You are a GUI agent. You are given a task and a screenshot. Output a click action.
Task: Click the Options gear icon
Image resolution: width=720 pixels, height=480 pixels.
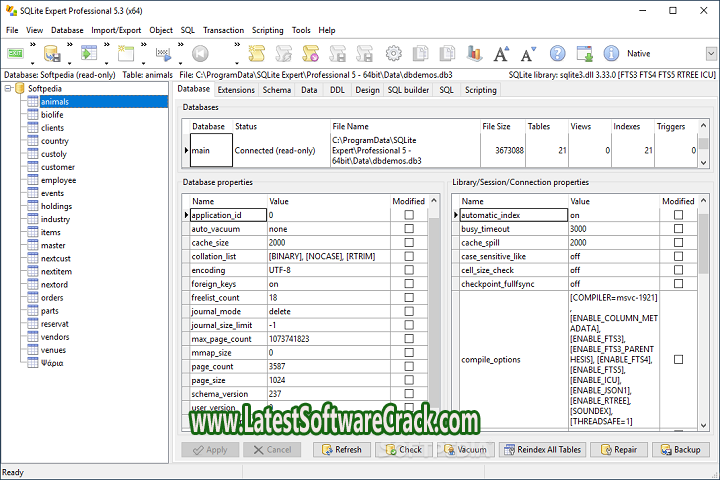pos(393,53)
